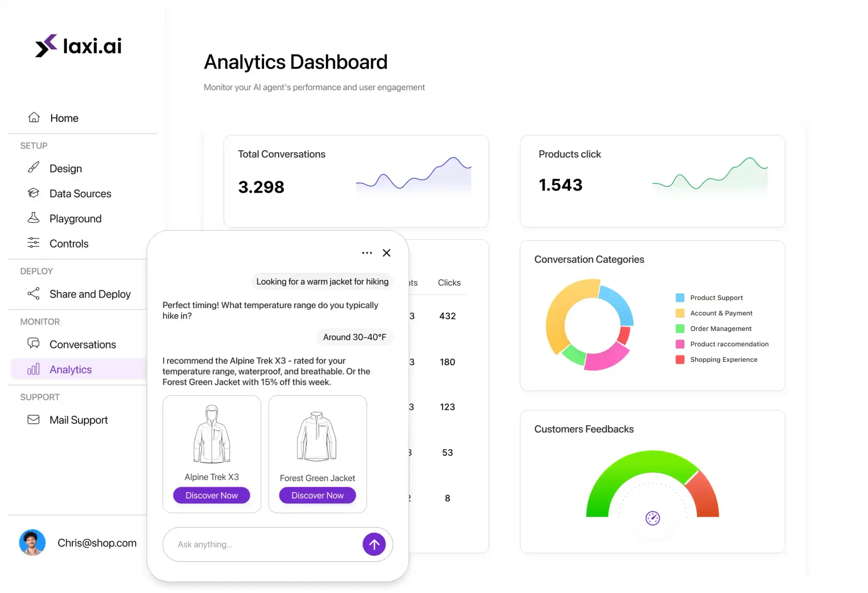Screen dimensions: 868x593
Task: Click the Product Support blue legend swatch
Action: [x=679, y=298]
